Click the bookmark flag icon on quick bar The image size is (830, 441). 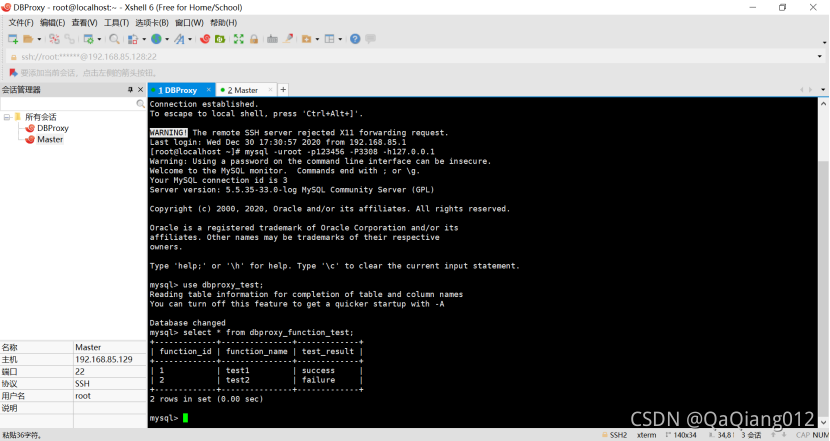(x=13, y=73)
